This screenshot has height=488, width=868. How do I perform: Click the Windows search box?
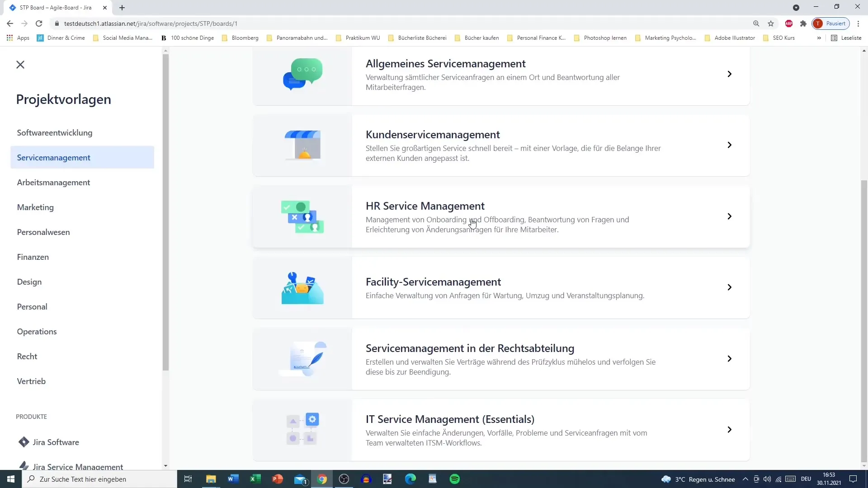pyautogui.click(x=99, y=479)
